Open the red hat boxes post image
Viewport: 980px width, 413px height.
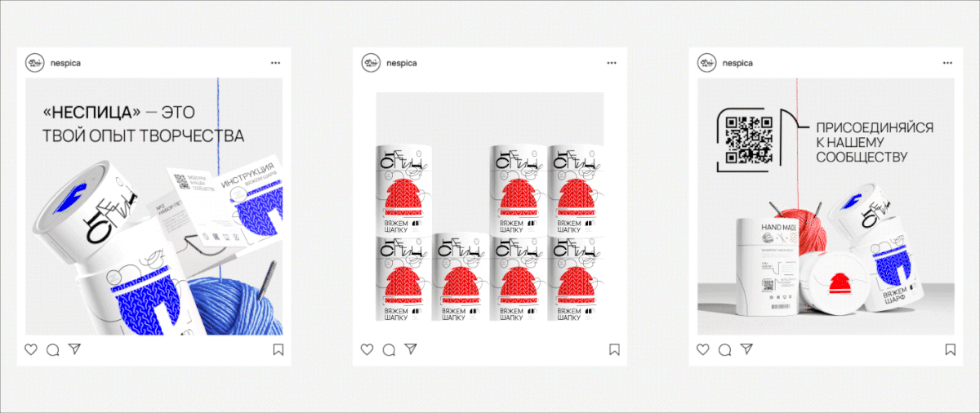coord(489,206)
